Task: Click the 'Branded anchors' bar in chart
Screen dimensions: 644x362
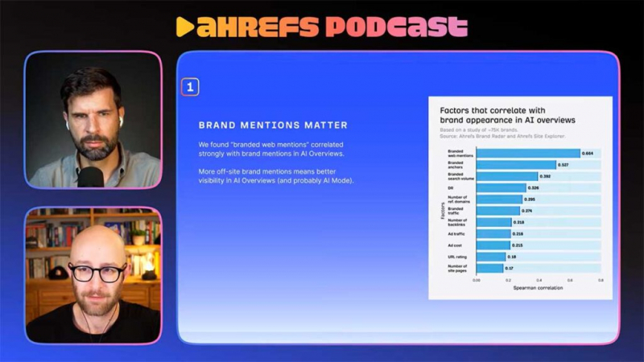Action: point(515,164)
